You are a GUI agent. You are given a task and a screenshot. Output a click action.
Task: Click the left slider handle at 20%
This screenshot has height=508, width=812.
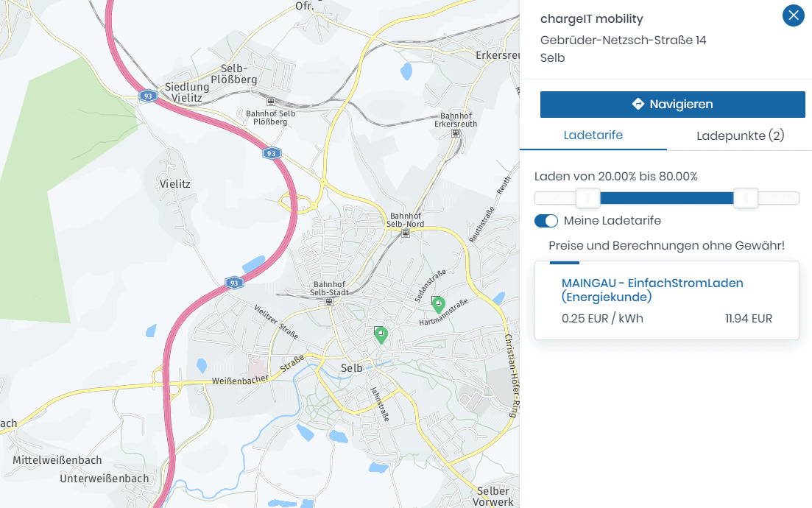pyautogui.click(x=587, y=198)
